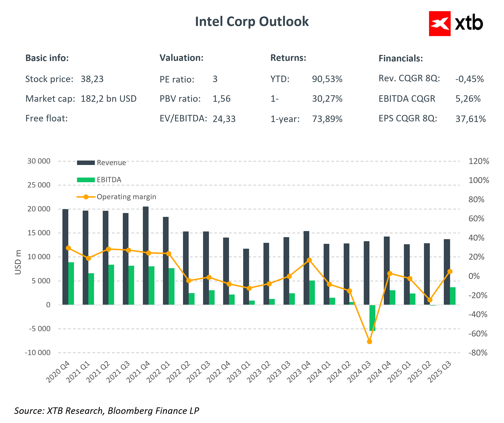
Task: Click the Revenue legend dark swatch
Action: (86, 163)
